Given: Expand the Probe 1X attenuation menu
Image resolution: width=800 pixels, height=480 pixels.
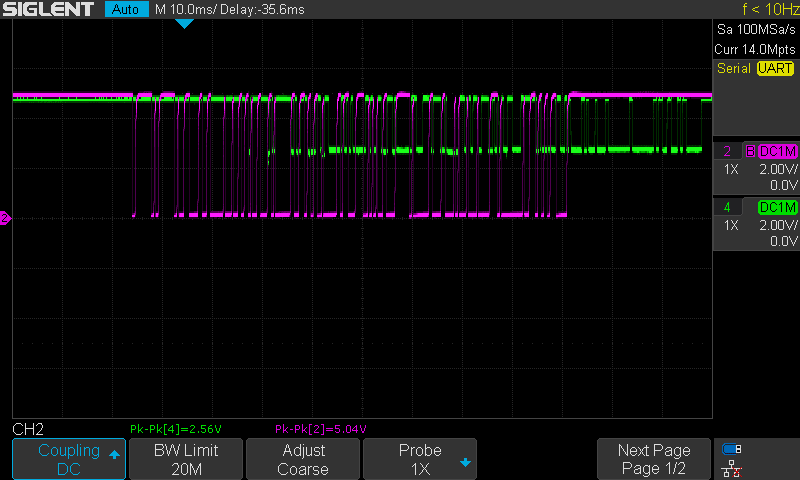Looking at the screenshot, I should tap(420, 459).
